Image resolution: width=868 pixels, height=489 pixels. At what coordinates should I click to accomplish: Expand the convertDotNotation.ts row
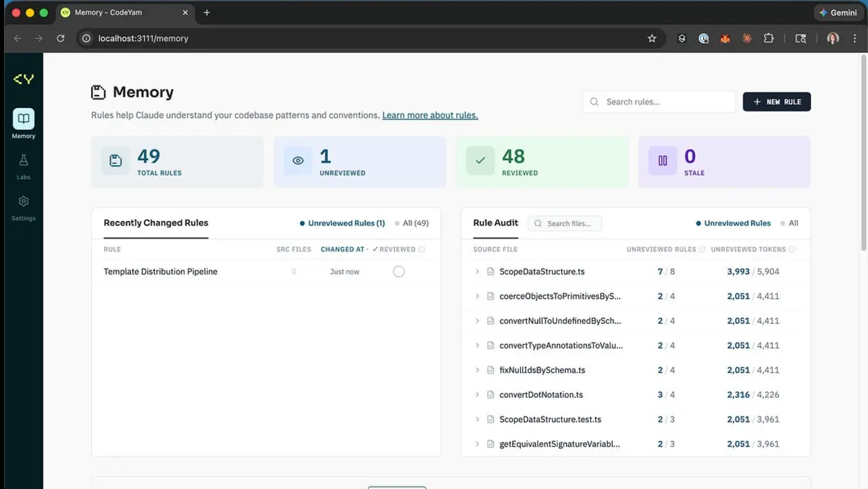tap(477, 394)
